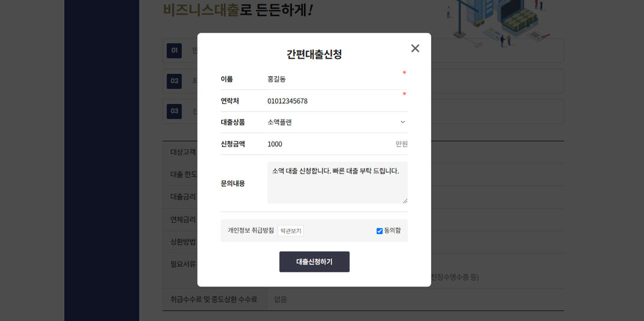Click the 문의내용 text area

pyautogui.click(x=337, y=183)
